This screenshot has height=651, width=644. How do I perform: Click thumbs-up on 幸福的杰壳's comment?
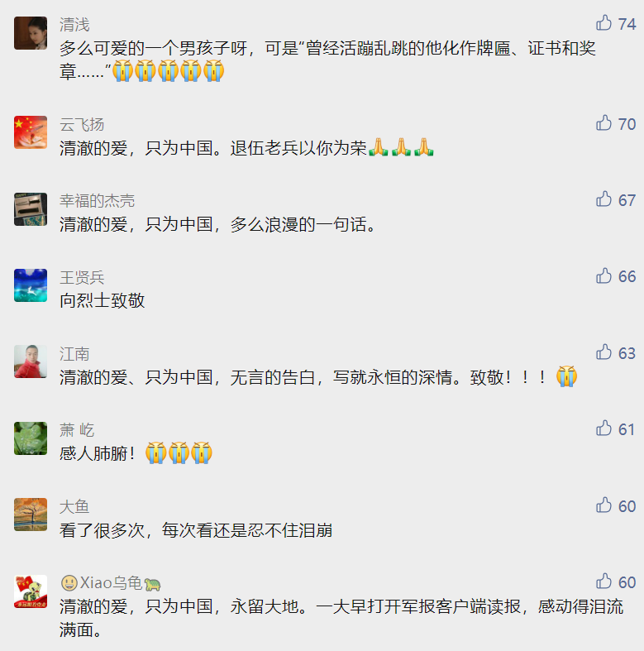(x=603, y=199)
